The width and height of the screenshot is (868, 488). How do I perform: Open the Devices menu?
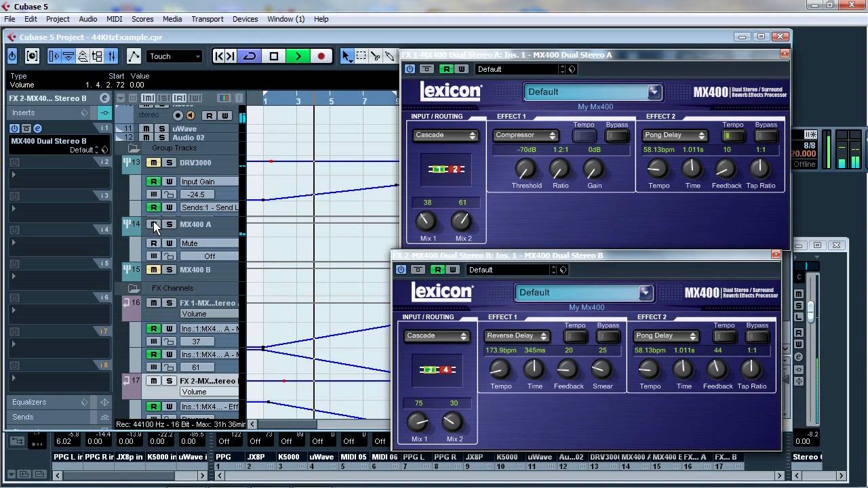click(245, 19)
